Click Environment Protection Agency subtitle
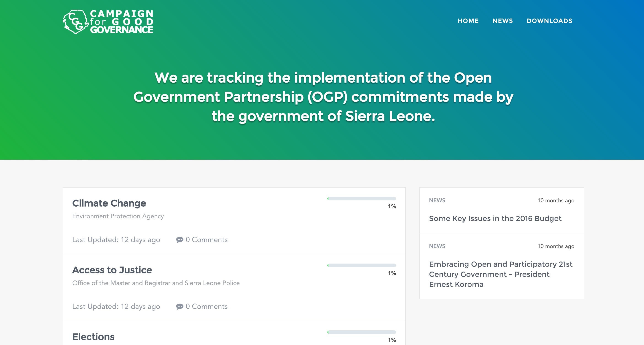 pos(118,216)
